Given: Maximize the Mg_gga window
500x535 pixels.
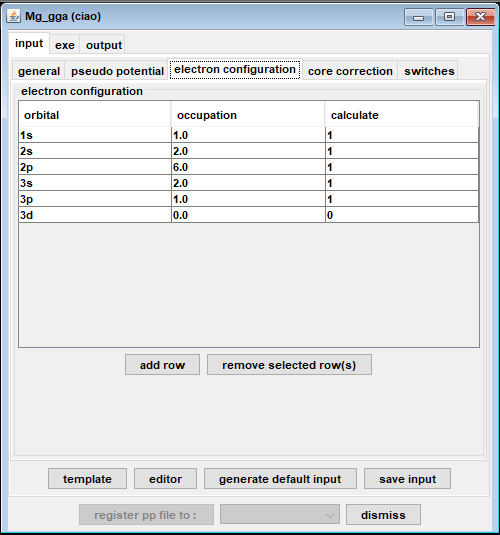Looking at the screenshot, I should 449,16.
